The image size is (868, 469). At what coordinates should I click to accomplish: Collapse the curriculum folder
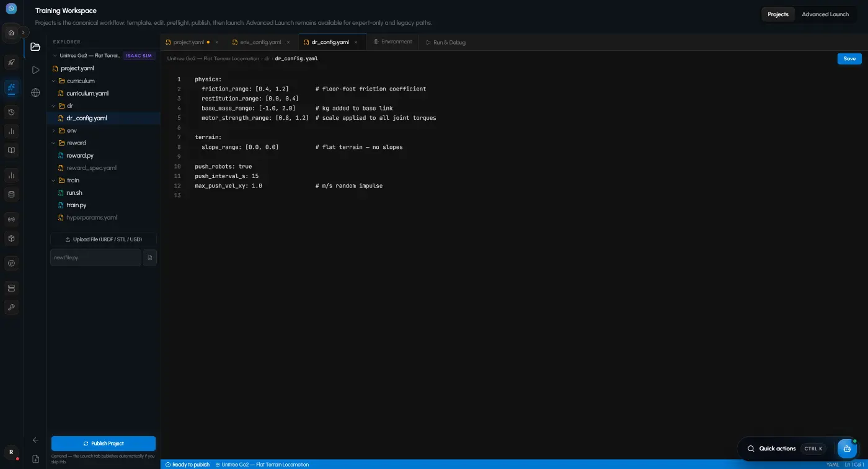(54, 81)
